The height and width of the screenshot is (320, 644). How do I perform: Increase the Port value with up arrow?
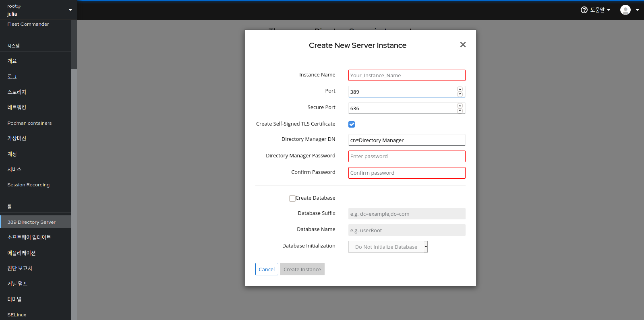pos(460,89)
